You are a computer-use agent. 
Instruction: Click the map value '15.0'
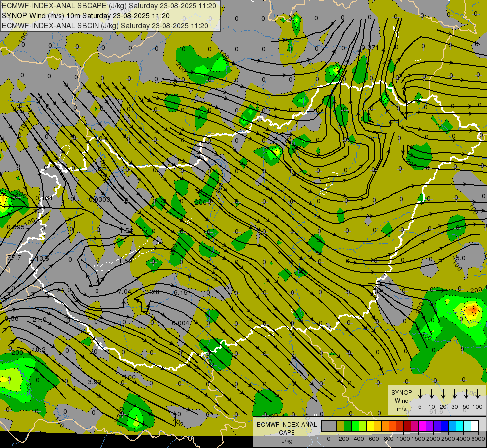(x=459, y=258)
